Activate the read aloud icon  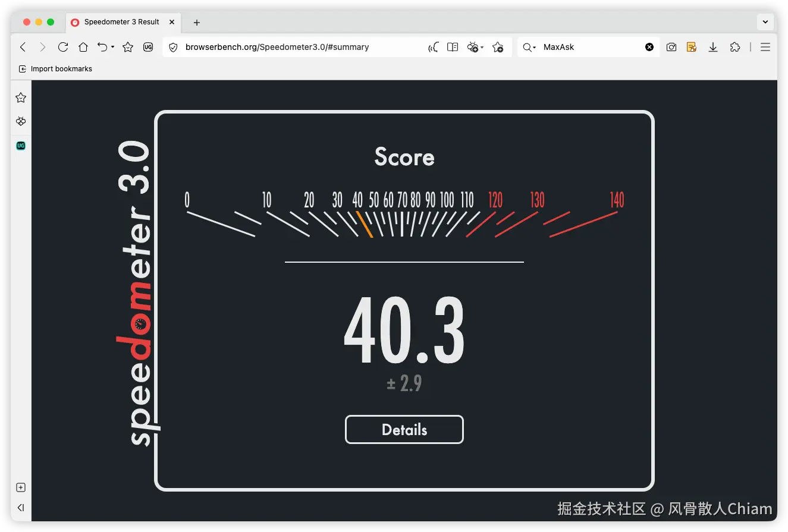coord(434,47)
